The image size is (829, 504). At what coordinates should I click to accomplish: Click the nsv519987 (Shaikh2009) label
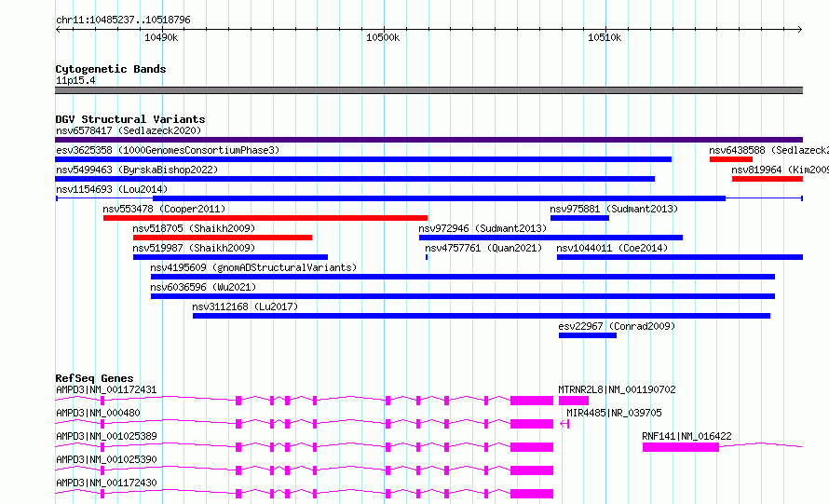[194, 248]
